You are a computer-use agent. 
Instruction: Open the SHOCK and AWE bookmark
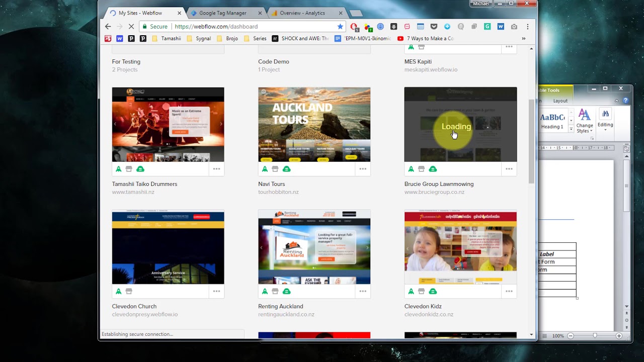[x=300, y=38]
